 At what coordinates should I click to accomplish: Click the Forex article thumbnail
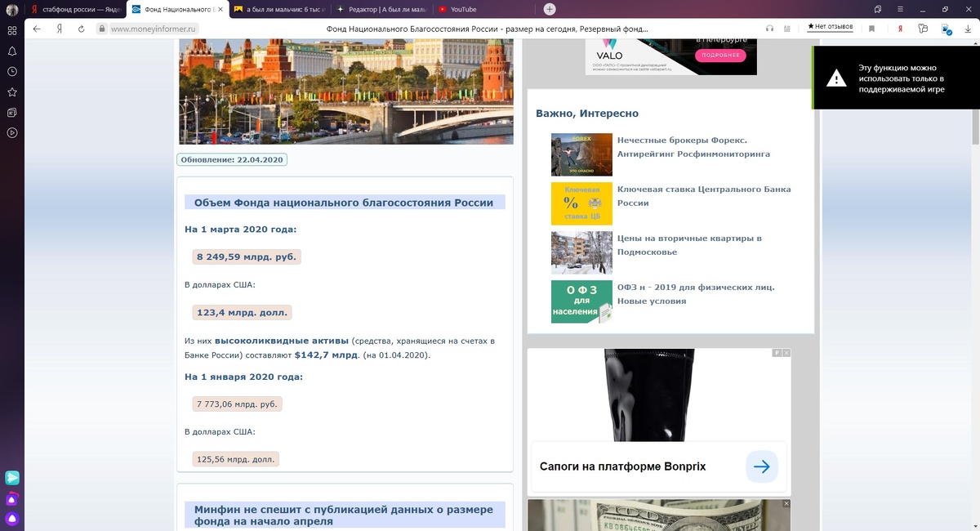(x=581, y=154)
